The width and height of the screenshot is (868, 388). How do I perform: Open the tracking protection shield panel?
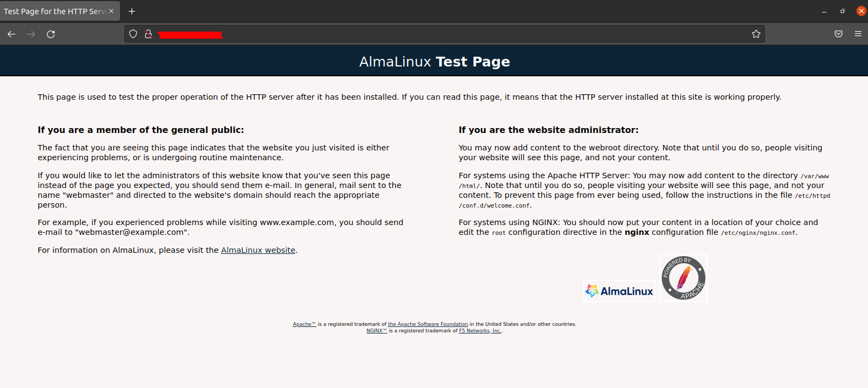click(133, 34)
